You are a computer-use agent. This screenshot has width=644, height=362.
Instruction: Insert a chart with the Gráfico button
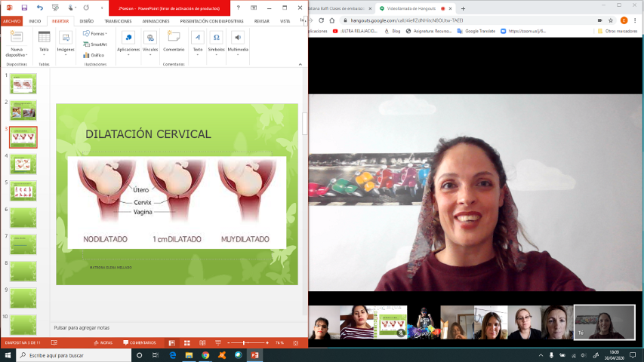pyautogui.click(x=94, y=55)
